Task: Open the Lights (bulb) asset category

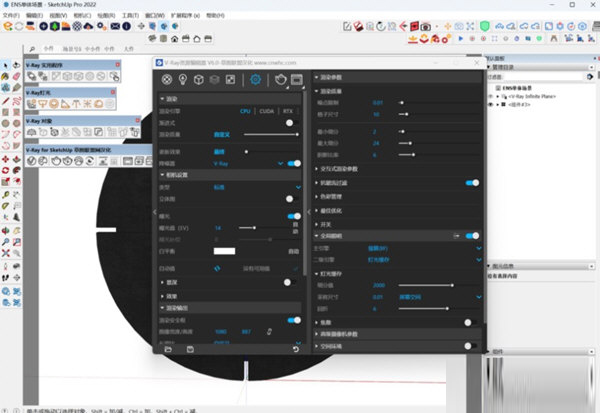Action: 183,79
